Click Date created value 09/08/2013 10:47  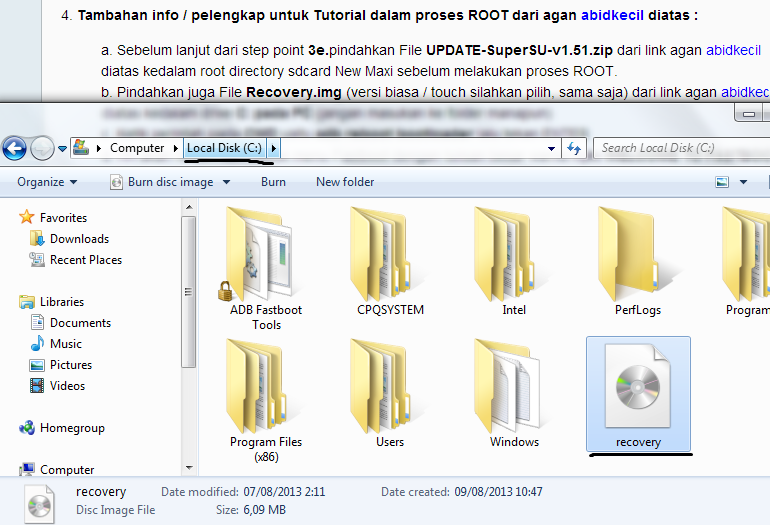[x=498, y=492]
